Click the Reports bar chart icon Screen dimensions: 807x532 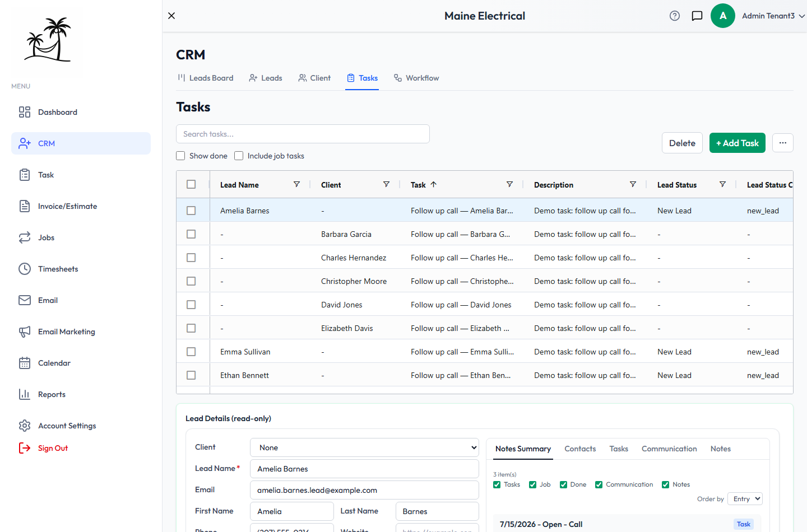[x=25, y=394]
